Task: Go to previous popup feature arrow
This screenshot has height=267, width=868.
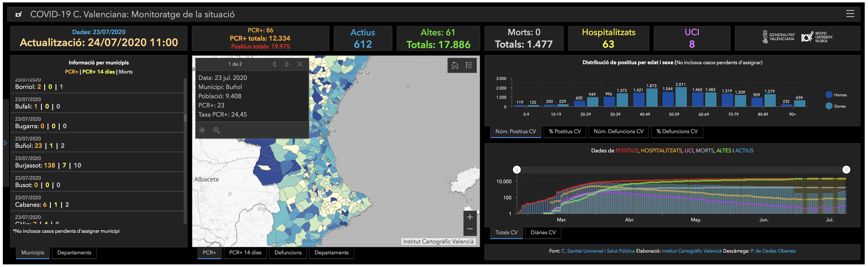Action: pyautogui.click(x=274, y=64)
